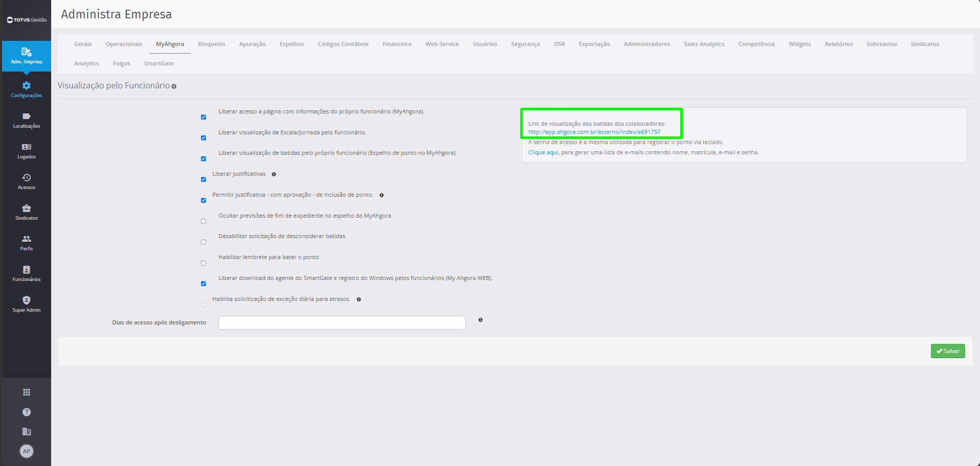Open the app.ahgora.com.br externo link
980x466 pixels.
[x=594, y=132]
